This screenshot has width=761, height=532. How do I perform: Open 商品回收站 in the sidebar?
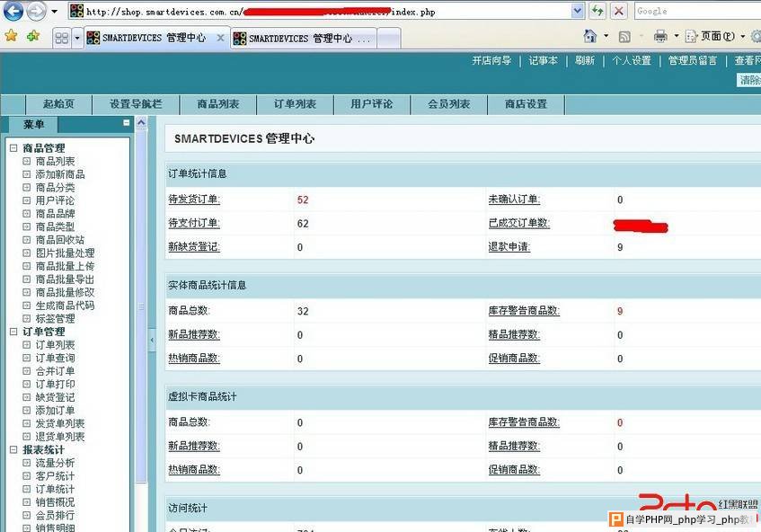60,240
